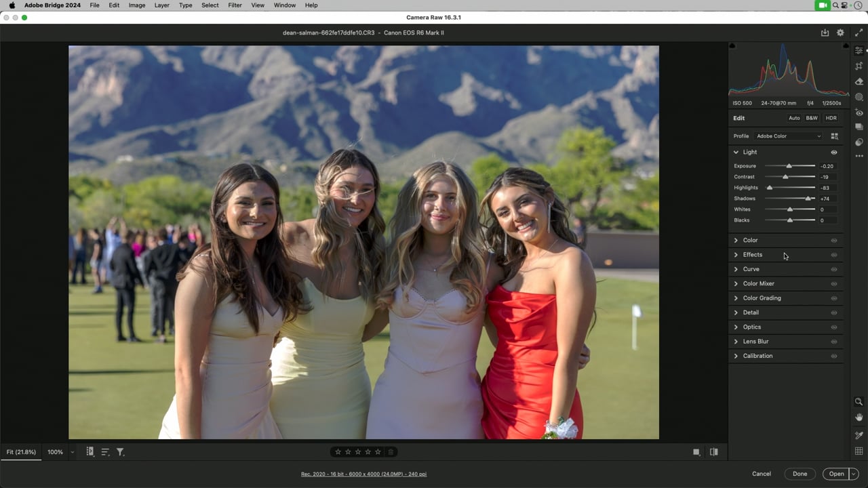Click the Exposure slider handle

click(x=789, y=166)
